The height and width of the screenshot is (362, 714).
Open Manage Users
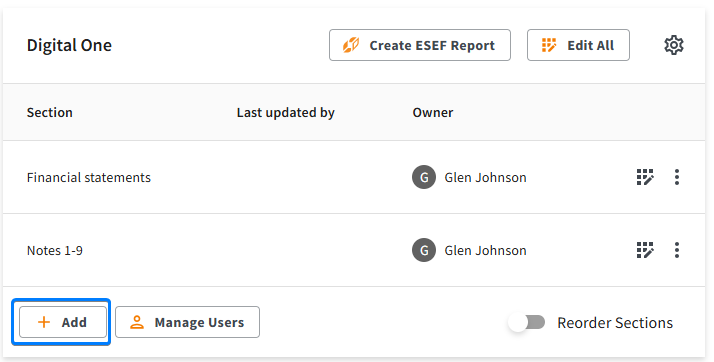pos(188,322)
